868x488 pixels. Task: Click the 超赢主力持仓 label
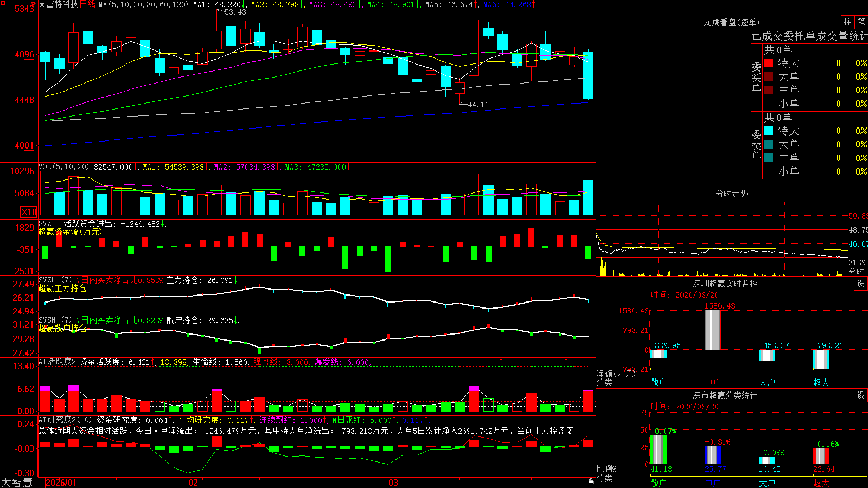(62, 288)
